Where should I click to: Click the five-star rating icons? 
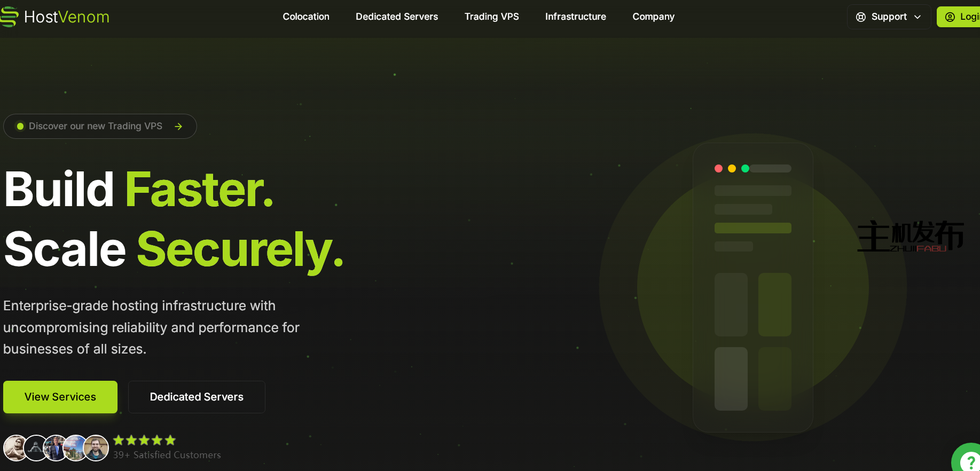point(144,441)
